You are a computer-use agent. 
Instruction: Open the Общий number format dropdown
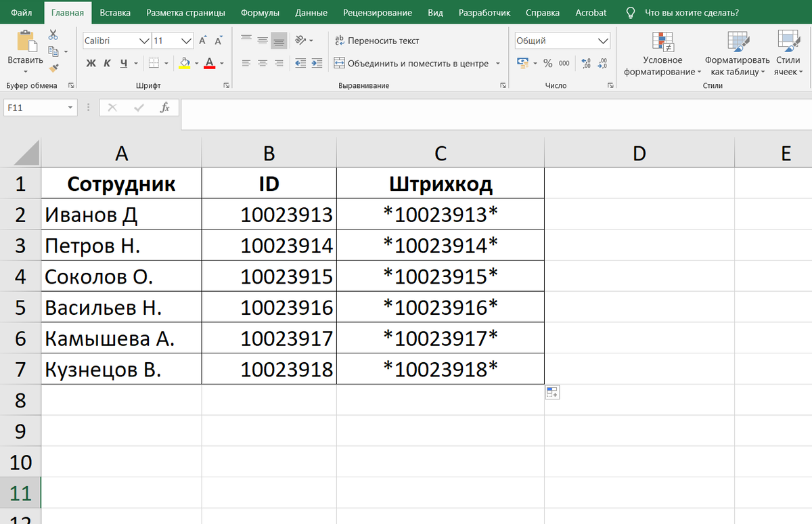click(604, 41)
